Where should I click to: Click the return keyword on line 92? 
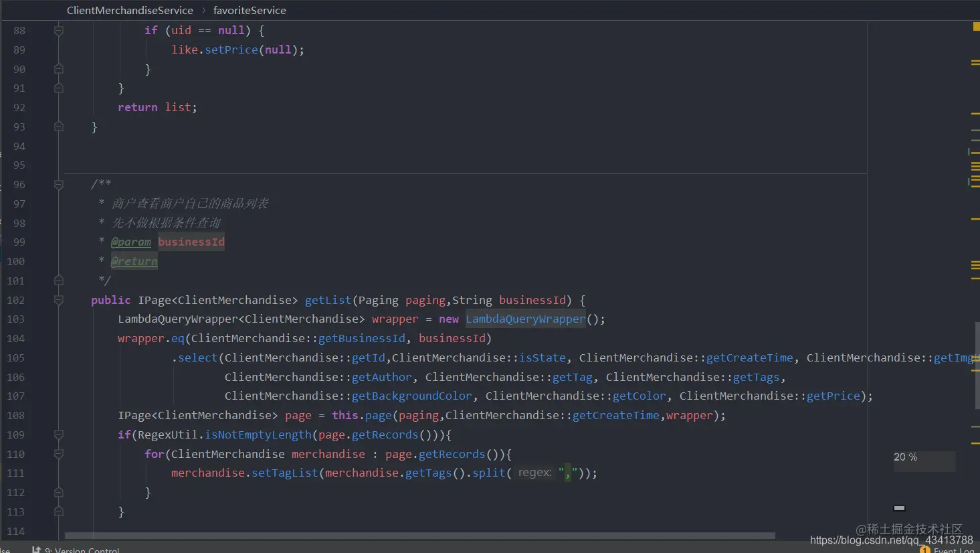(138, 107)
